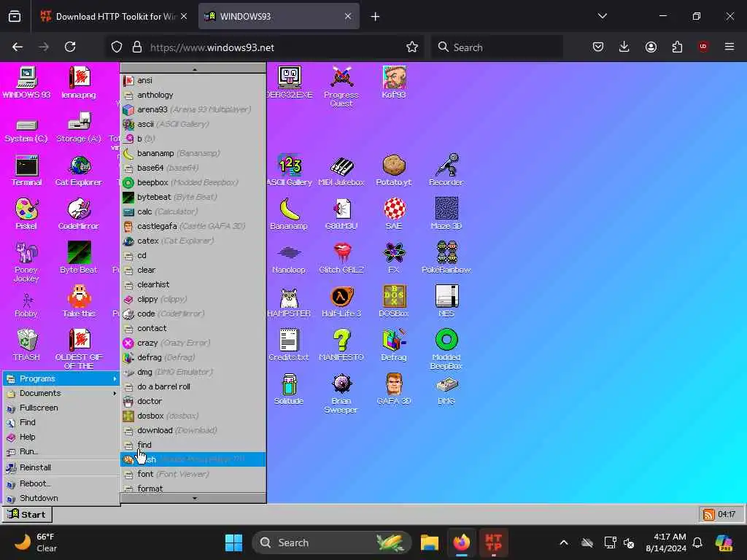Open MANIFESTO desktop icon
This screenshot has width=747, height=560.
tap(341, 345)
